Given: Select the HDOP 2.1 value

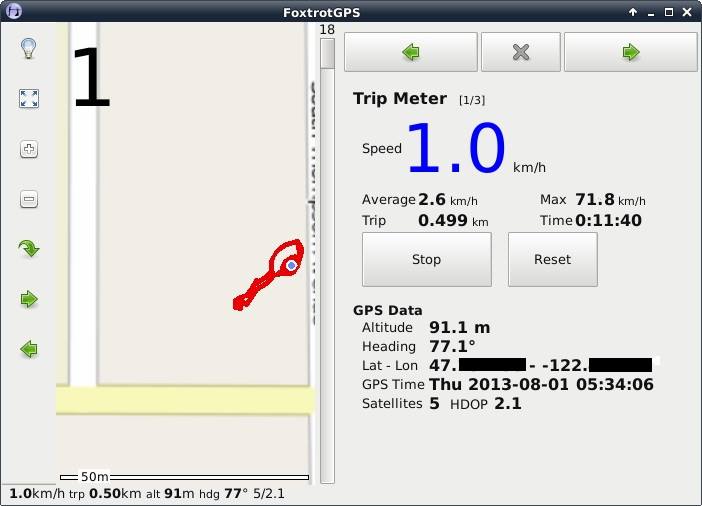Looking at the screenshot, I should (508, 403).
